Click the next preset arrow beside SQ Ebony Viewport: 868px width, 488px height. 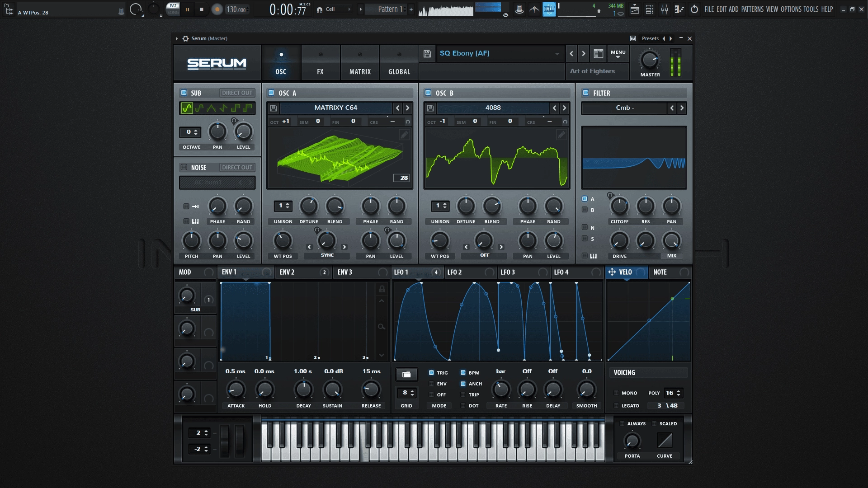pos(584,54)
